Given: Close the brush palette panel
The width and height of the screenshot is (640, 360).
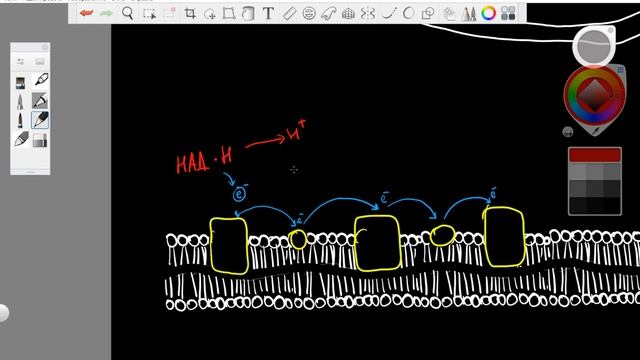Looking at the screenshot, I should pos(45,47).
